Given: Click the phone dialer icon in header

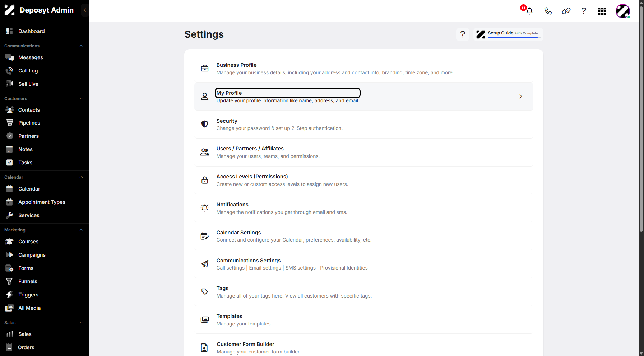Looking at the screenshot, I should 548,11.
